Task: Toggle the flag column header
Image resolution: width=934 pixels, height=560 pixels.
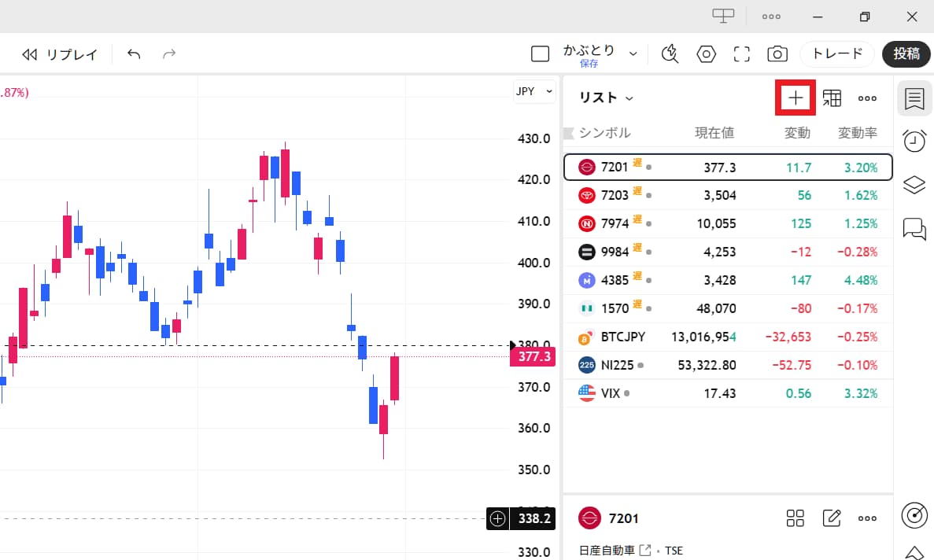Action: (x=569, y=133)
